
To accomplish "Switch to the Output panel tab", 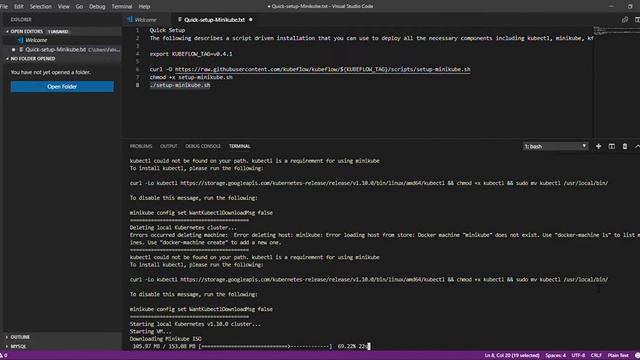I will (169, 146).
